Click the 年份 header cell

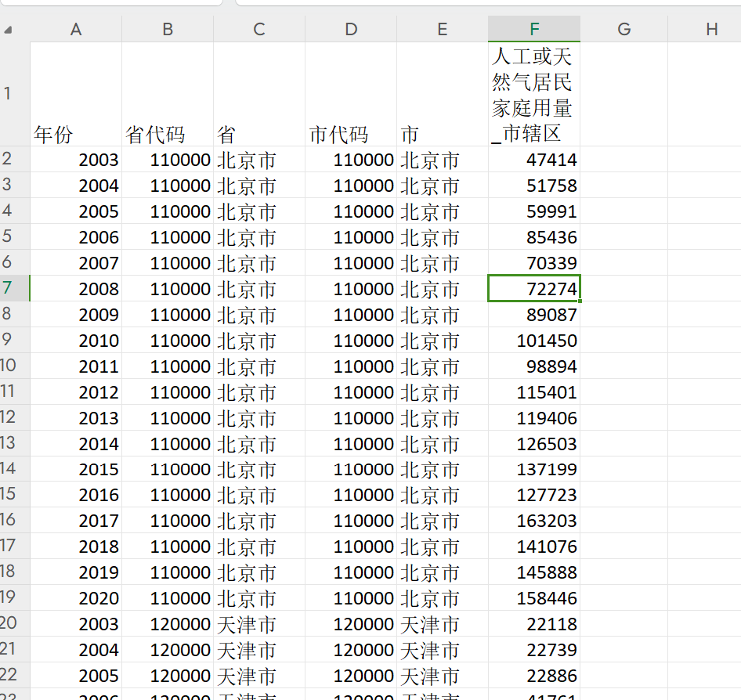(x=76, y=134)
